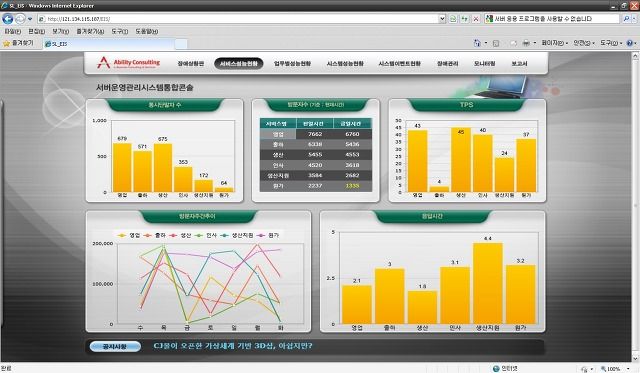
Task: Open the 보기 menu
Action: tap(60, 31)
